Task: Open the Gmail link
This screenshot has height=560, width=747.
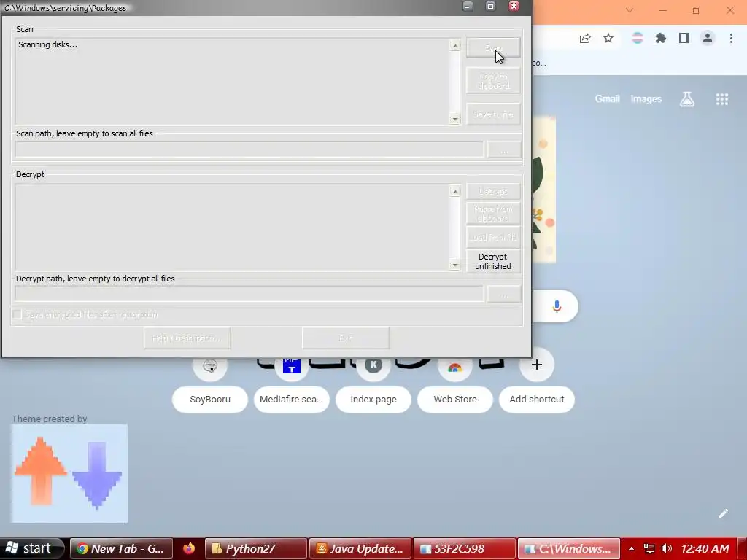Action: [608, 99]
